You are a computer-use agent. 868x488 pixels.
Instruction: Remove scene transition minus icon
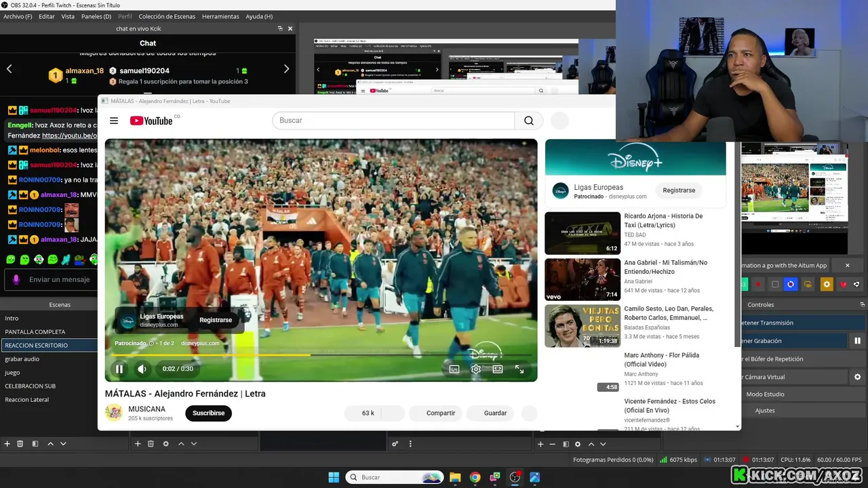tap(553, 444)
